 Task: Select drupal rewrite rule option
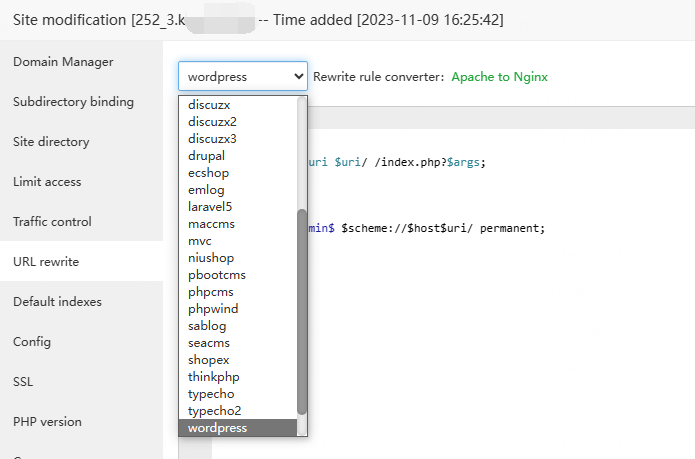206,155
